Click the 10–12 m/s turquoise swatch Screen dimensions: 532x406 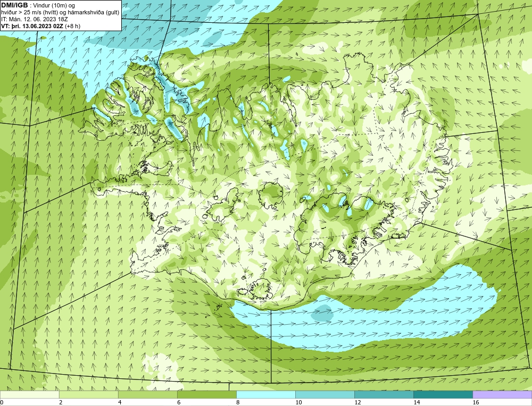coord(325,394)
